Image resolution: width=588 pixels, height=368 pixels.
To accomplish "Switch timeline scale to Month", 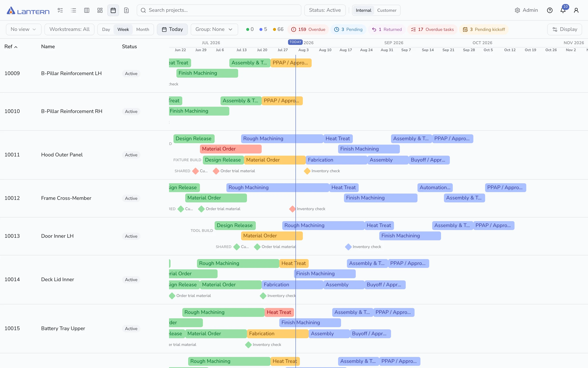I will [x=143, y=29].
